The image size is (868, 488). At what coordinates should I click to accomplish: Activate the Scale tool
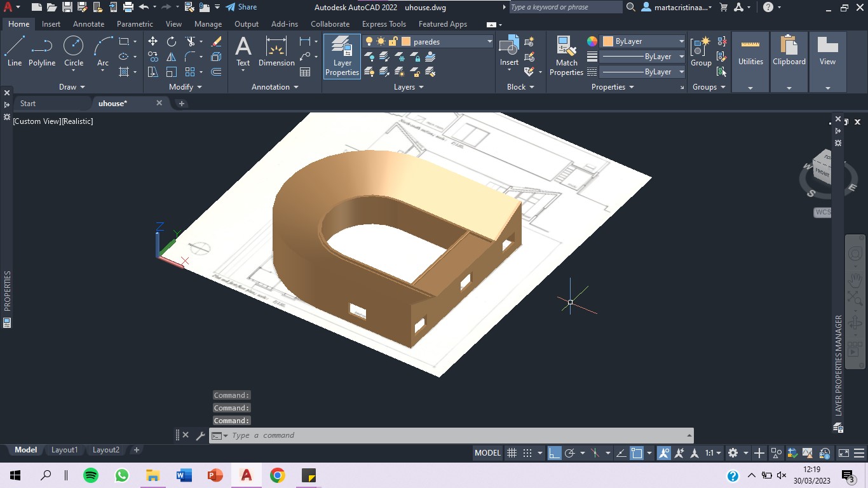(172, 72)
